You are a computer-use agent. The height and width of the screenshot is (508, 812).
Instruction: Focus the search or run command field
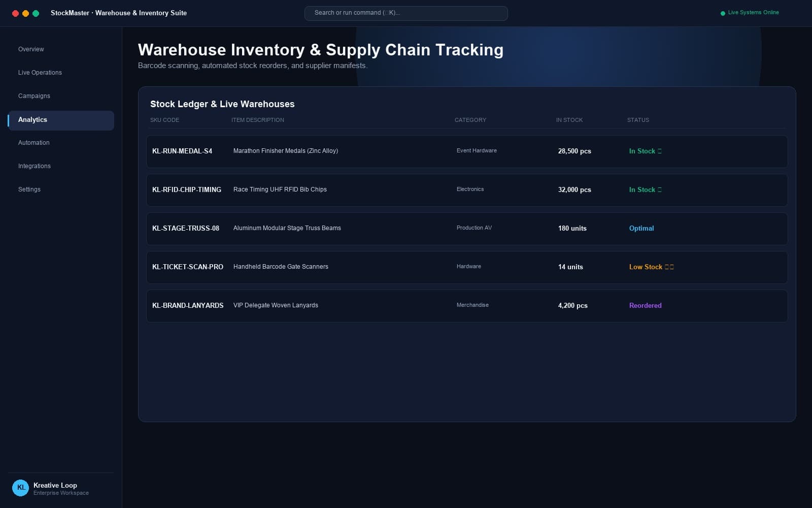click(x=406, y=13)
